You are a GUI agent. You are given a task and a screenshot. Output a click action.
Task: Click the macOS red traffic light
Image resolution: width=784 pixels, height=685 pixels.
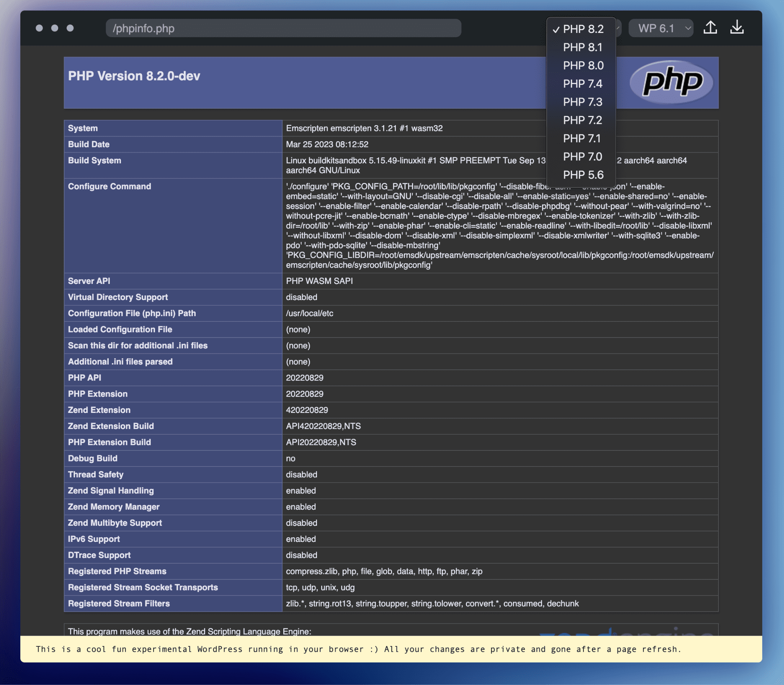38,28
